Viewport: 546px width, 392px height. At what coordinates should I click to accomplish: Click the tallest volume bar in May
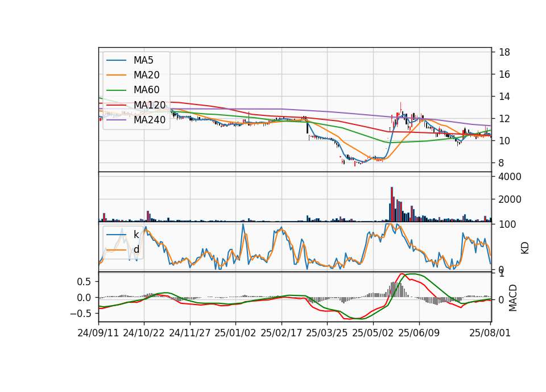[392, 204]
